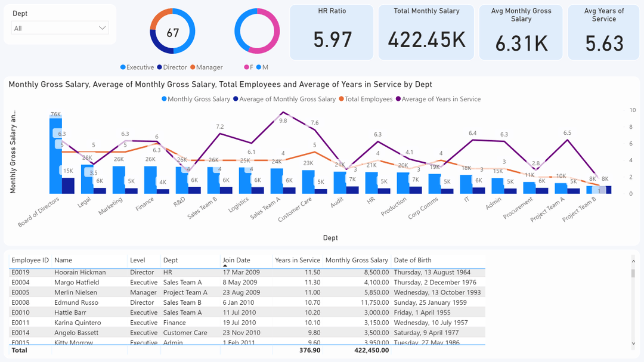Select the Average of Monthly Gross Salary legend icon
Viewport: 644px width, 362px height.
coord(235,99)
